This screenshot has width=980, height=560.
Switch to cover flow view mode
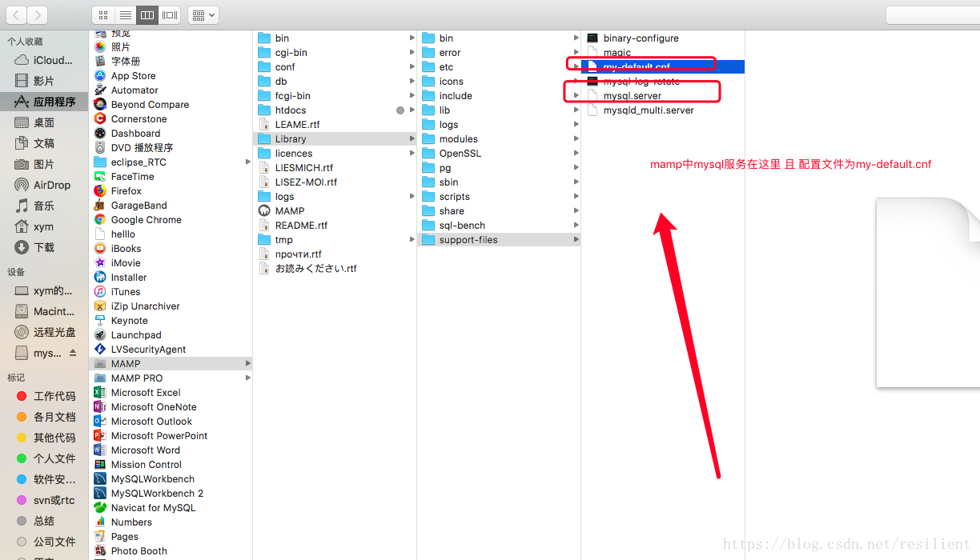tap(169, 14)
